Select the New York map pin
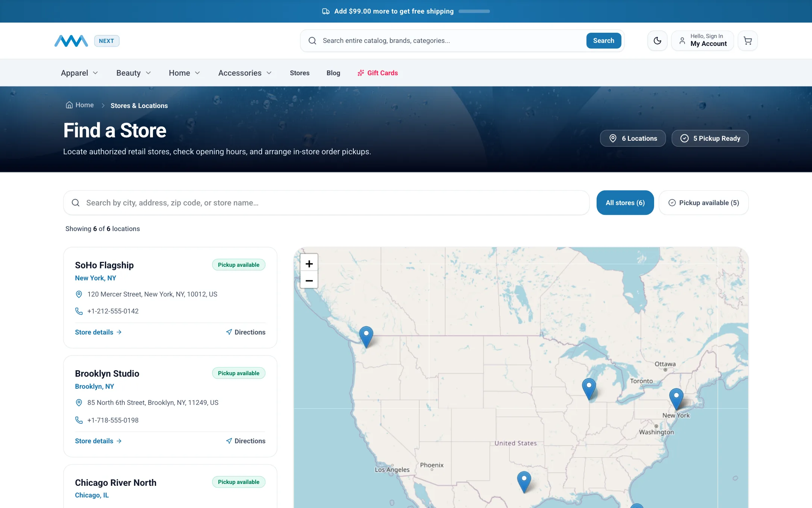The image size is (812, 508). [676, 399]
